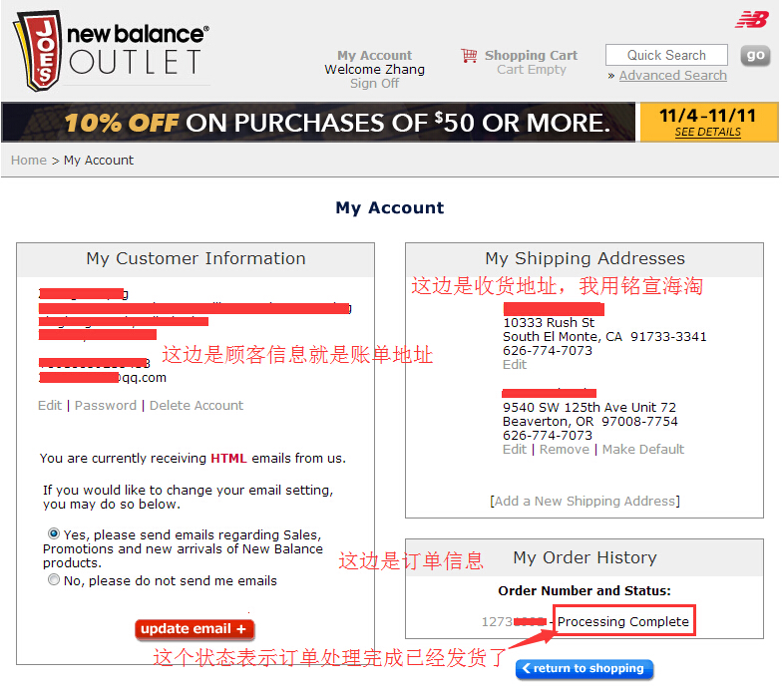Click the Delete Account link

[x=196, y=405]
